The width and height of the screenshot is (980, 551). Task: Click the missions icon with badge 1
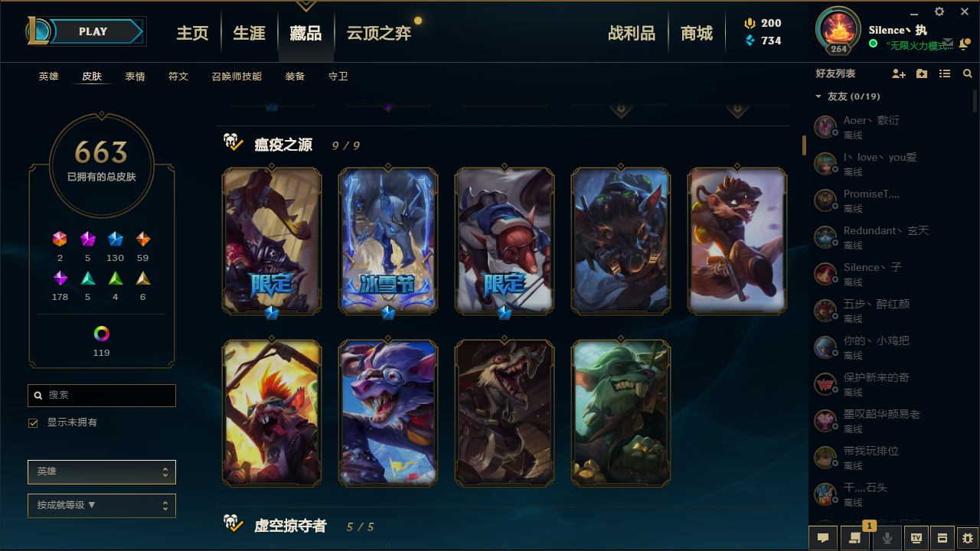tap(855, 538)
